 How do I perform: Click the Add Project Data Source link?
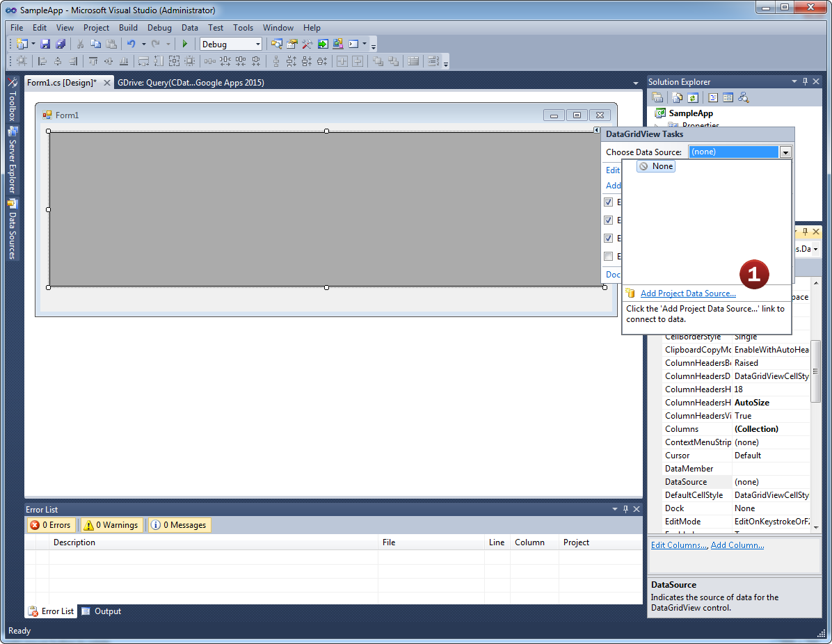point(688,293)
